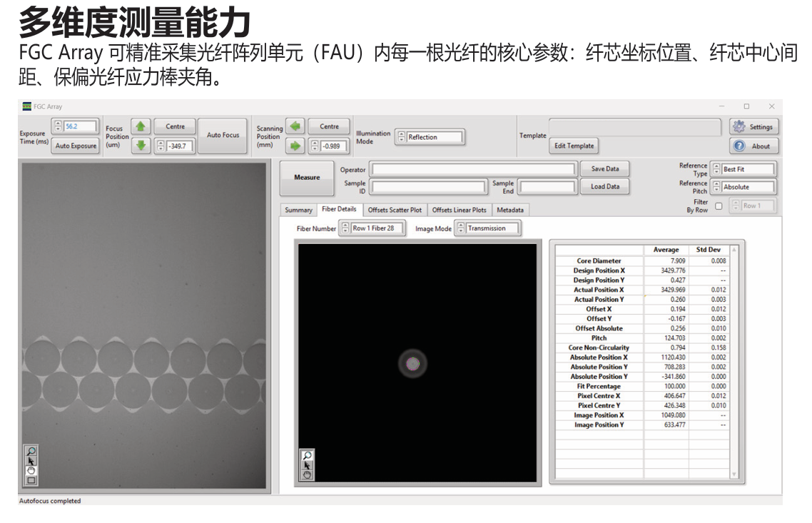The height and width of the screenshot is (523, 812).
Task: Click the Core Non-Circularity row label
Action: click(x=599, y=347)
